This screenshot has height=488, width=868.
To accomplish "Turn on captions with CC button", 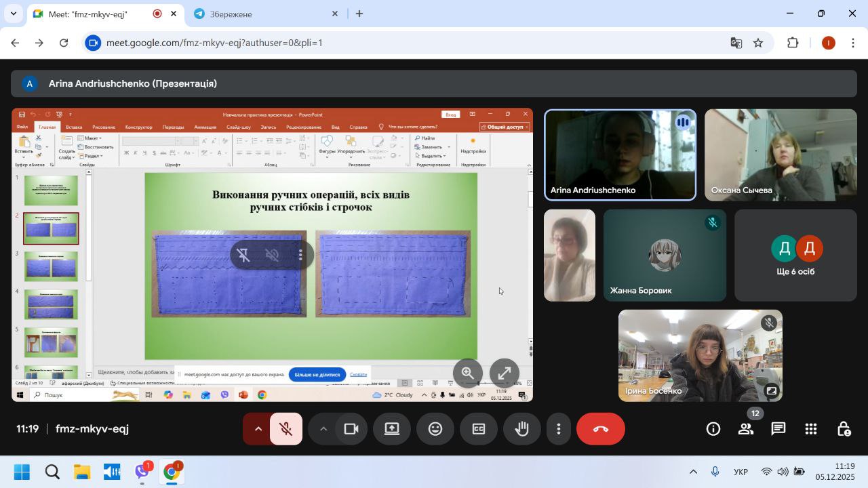I will pos(479,429).
